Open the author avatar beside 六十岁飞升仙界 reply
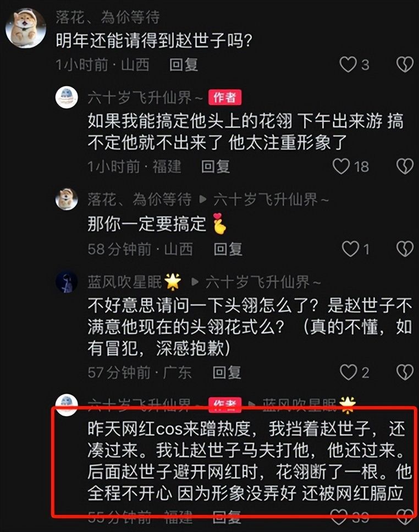The width and height of the screenshot is (419, 532). 67,97
